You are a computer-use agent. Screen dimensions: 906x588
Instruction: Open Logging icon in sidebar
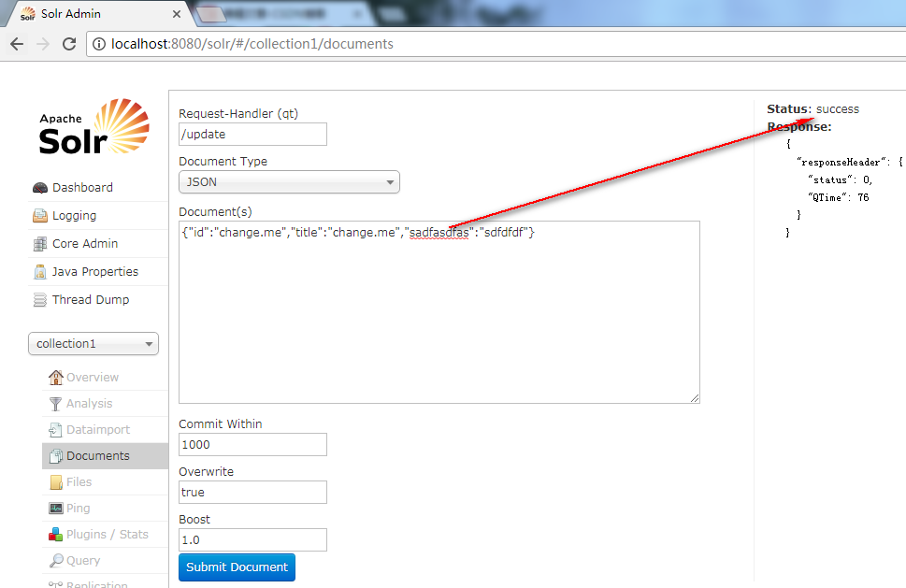coord(40,215)
